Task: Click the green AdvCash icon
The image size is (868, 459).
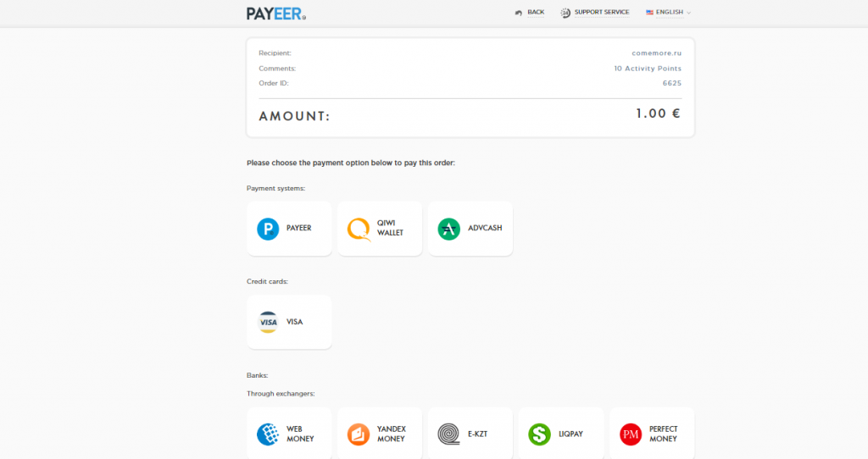Action: point(449,229)
